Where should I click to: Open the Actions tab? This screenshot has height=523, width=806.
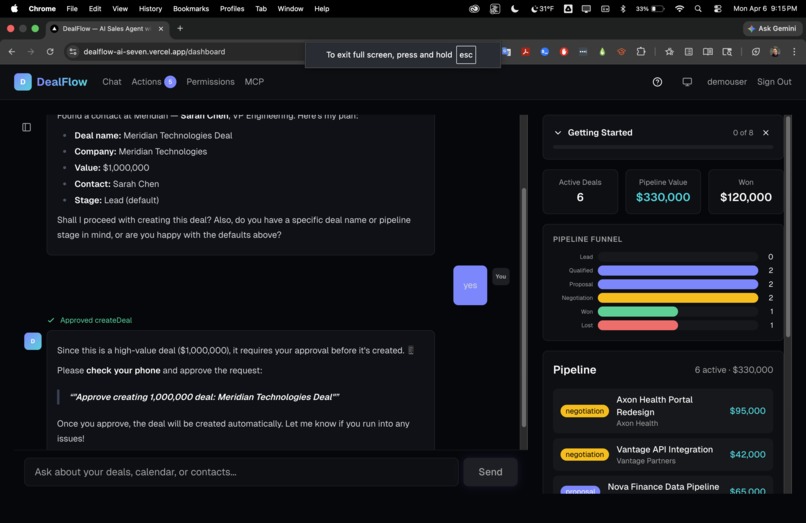(x=146, y=82)
